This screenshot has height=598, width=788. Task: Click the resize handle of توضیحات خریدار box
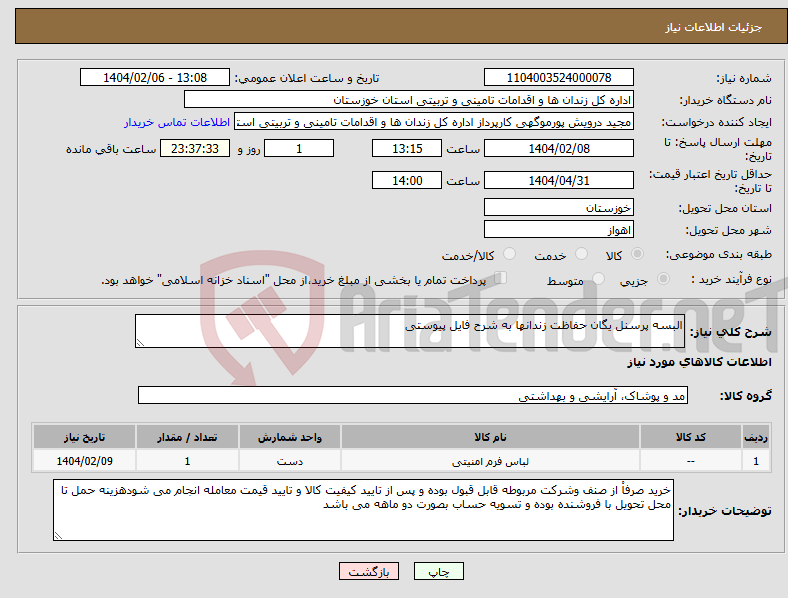[x=58, y=536]
